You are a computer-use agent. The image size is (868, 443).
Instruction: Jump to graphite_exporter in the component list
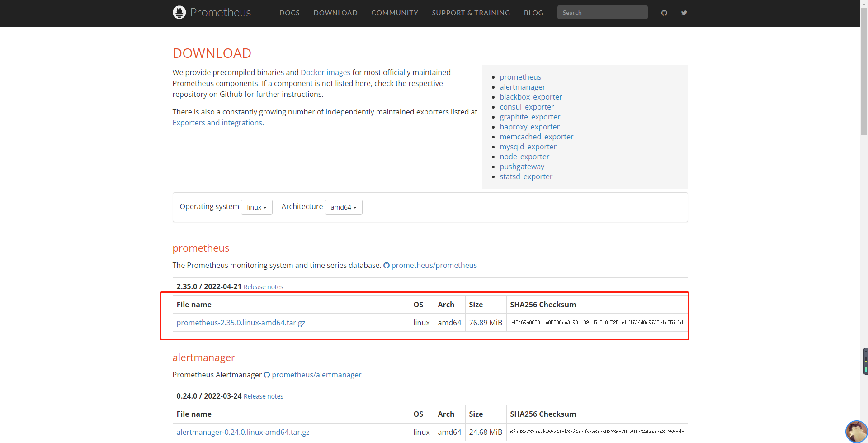tap(530, 117)
